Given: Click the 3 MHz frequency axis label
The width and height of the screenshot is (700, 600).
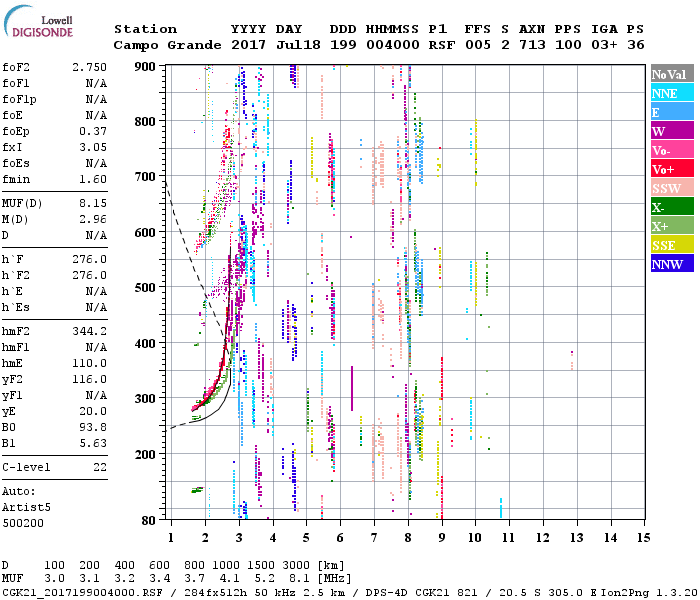Looking at the screenshot, I should coord(239,538).
